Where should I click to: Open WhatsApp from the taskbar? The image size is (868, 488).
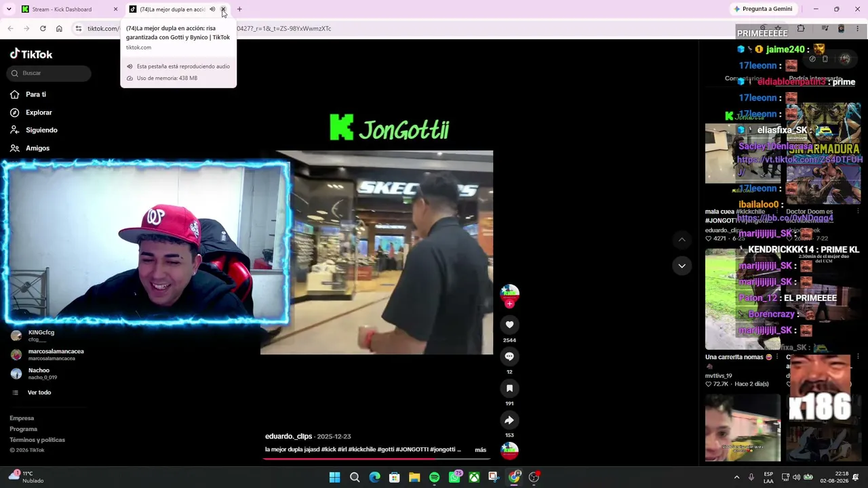tap(454, 478)
